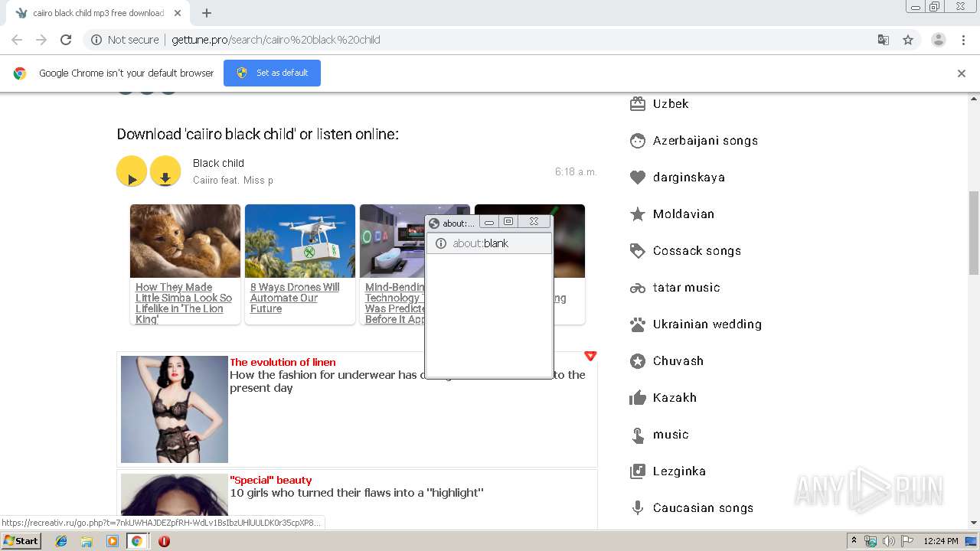Open the Windows Start menu
980x551 pixels.
click(21, 540)
